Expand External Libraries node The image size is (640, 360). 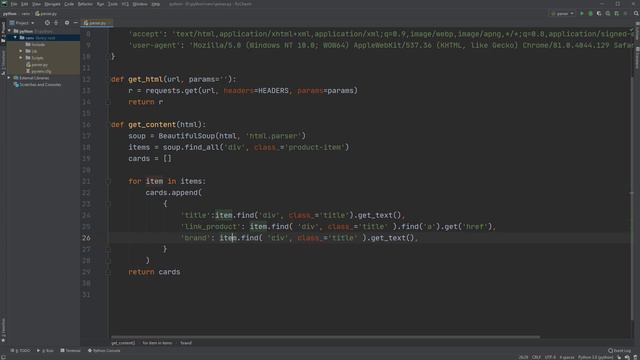pyautogui.click(x=9, y=78)
